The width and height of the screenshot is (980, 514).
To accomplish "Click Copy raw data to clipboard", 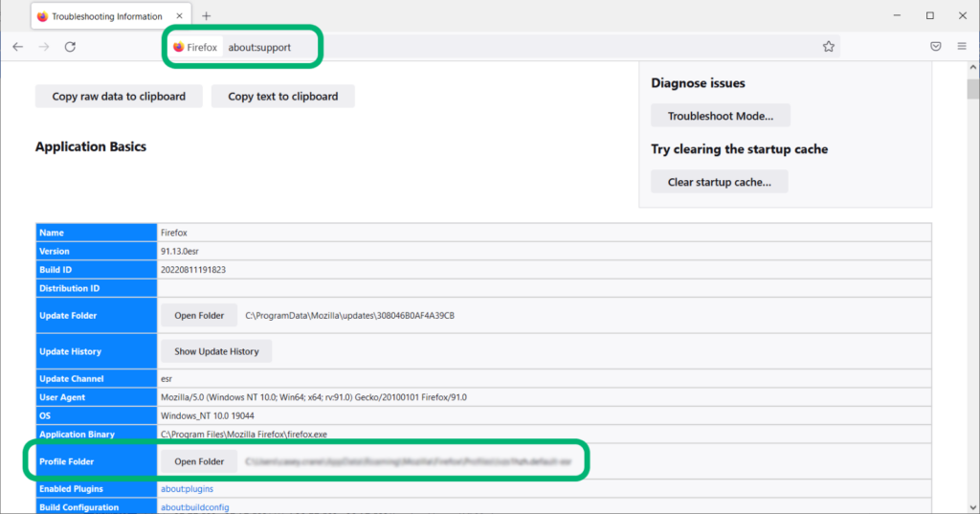I will pos(119,97).
